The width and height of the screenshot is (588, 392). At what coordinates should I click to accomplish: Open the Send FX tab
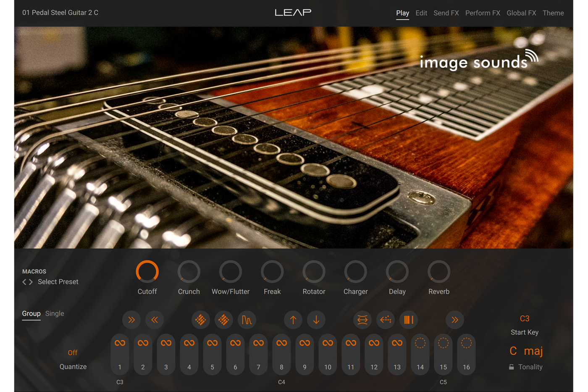click(446, 13)
